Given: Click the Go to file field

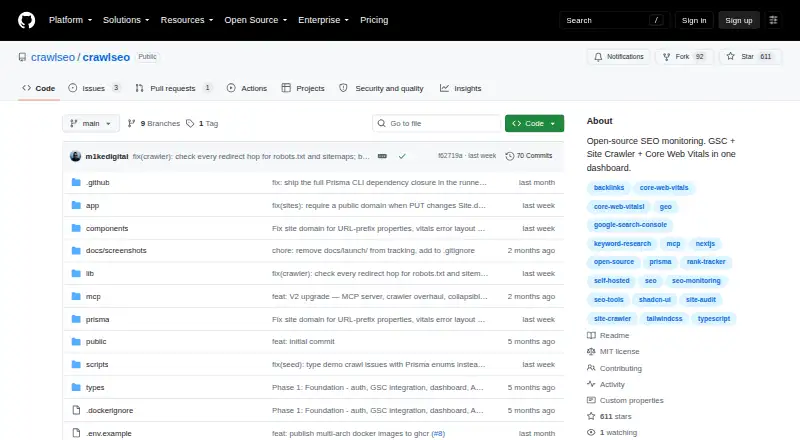Looking at the screenshot, I should tap(437, 124).
